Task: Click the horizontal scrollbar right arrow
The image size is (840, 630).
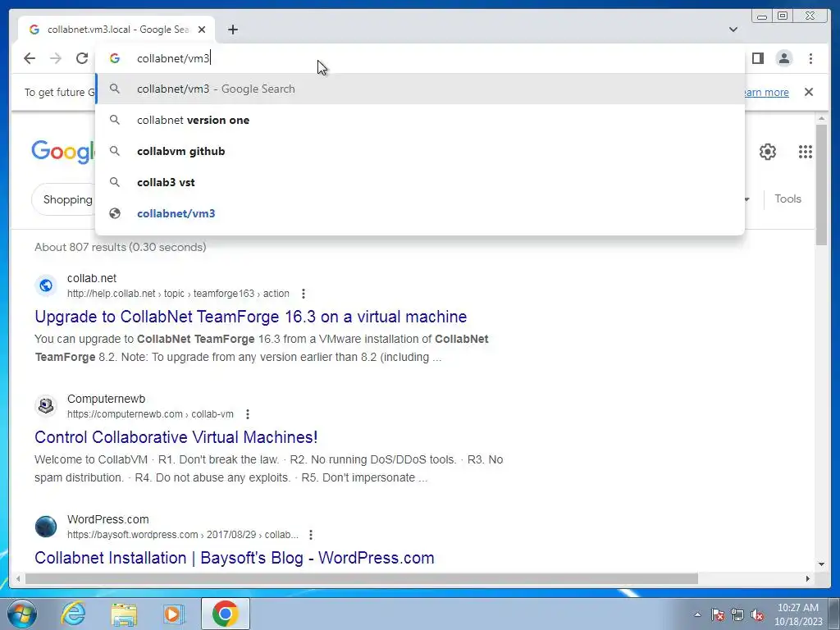Action: (x=808, y=578)
